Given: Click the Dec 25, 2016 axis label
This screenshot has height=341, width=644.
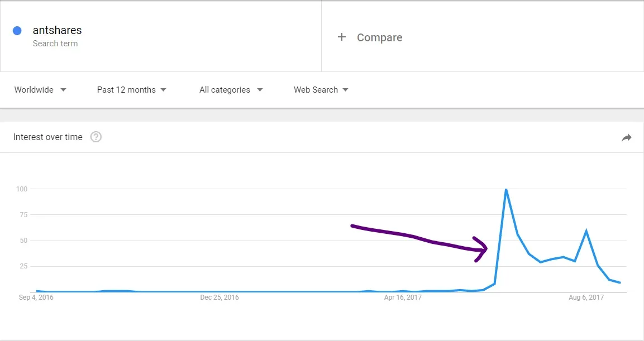Looking at the screenshot, I should (220, 297).
